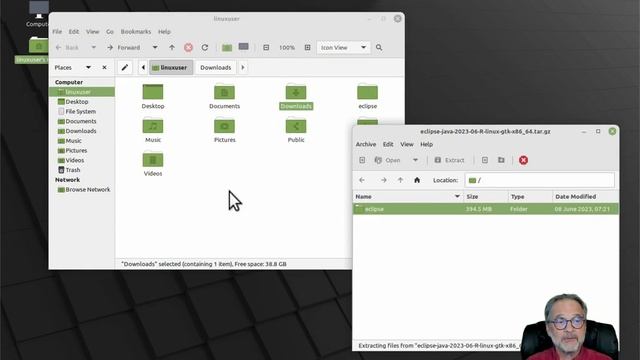Select the linuxuser path button

[171, 67]
